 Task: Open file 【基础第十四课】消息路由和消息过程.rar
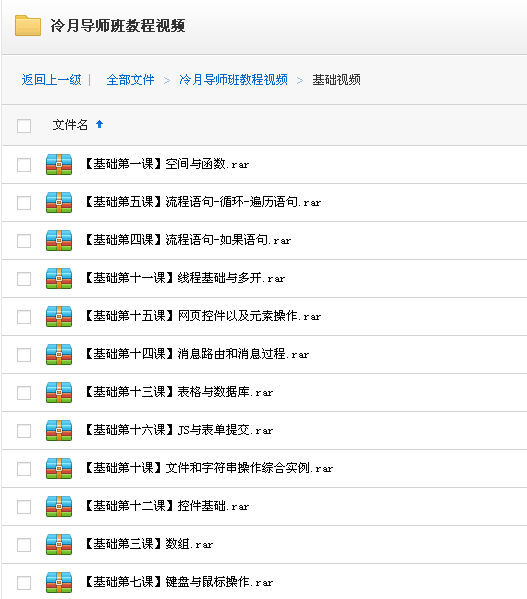point(196,354)
